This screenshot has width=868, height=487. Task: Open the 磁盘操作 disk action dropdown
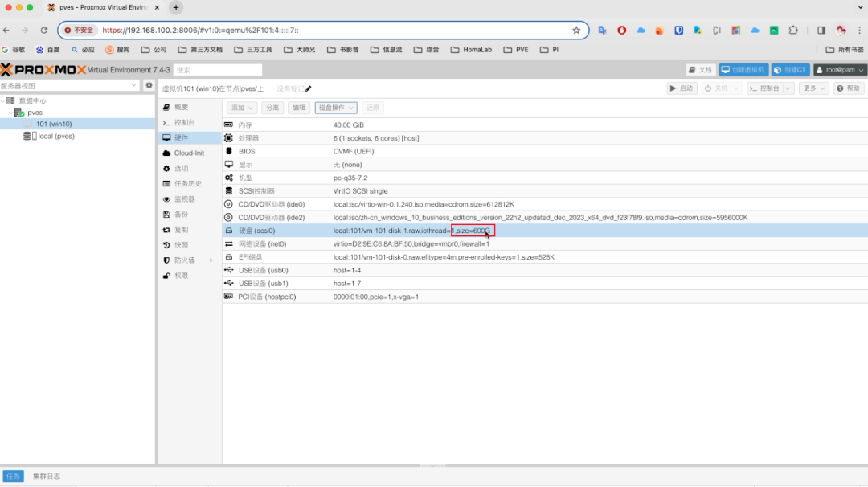pos(336,108)
